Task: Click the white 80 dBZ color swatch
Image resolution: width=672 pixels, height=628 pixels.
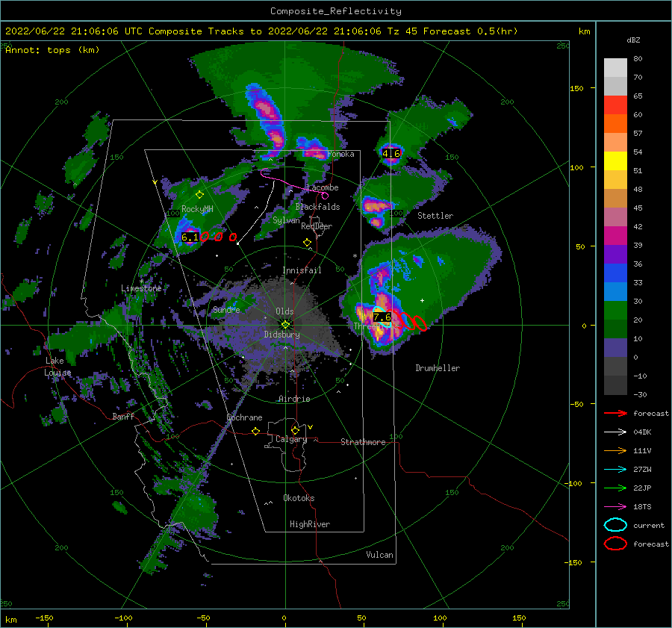Action: point(616,68)
